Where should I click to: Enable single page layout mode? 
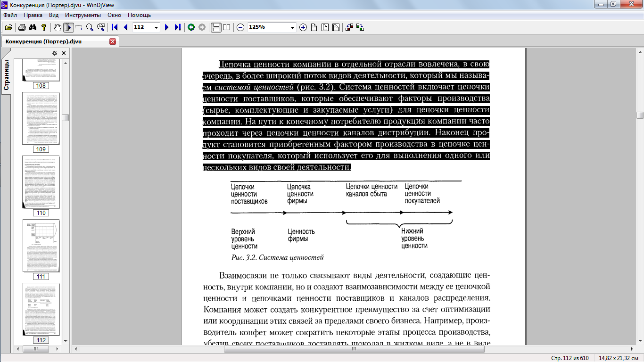tap(216, 27)
